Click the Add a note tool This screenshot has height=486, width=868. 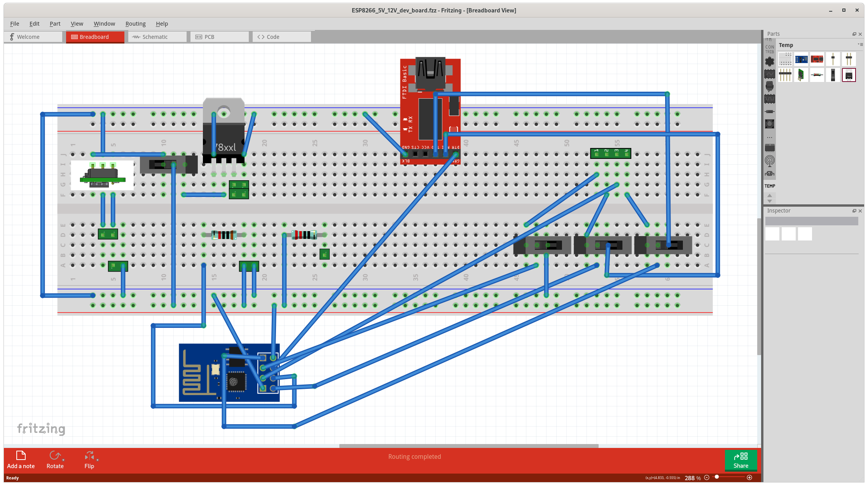[20, 458]
